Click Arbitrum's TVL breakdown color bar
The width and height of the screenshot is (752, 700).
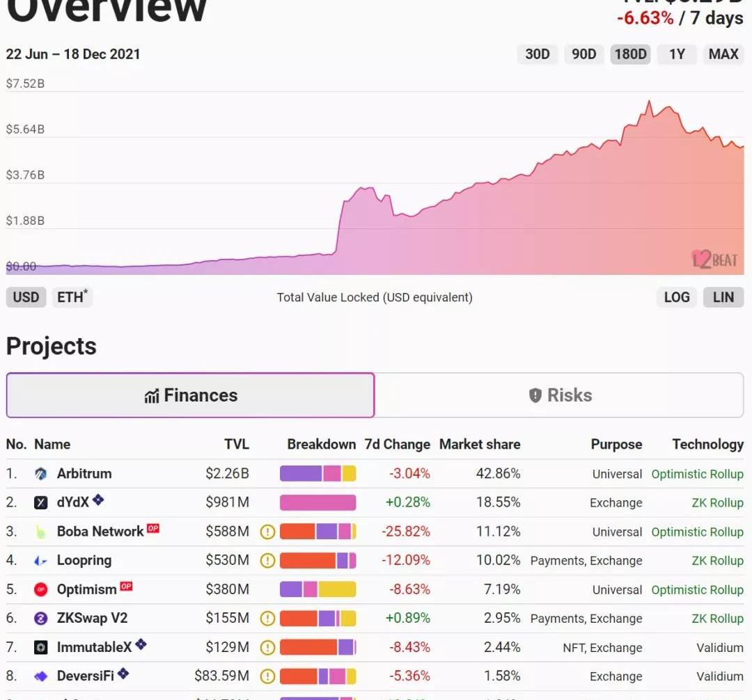click(x=318, y=474)
